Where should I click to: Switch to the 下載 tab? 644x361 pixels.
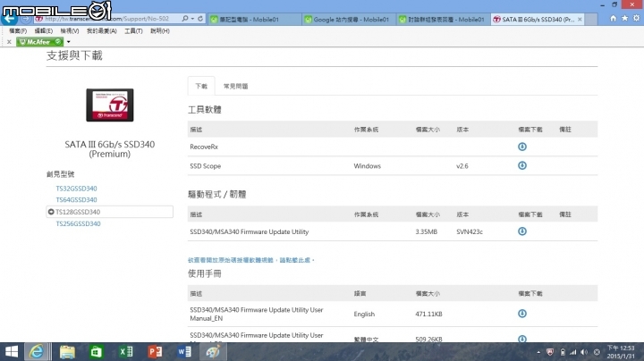tap(201, 86)
